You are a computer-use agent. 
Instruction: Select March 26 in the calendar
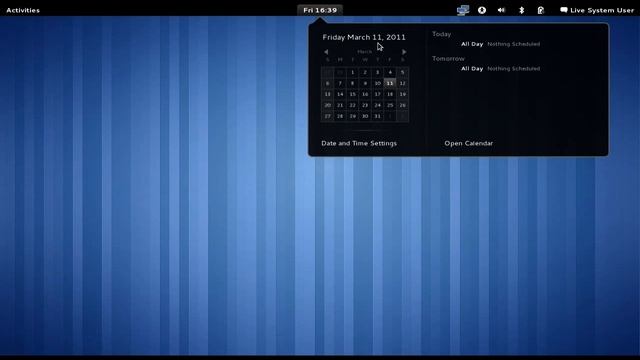[x=402, y=105]
